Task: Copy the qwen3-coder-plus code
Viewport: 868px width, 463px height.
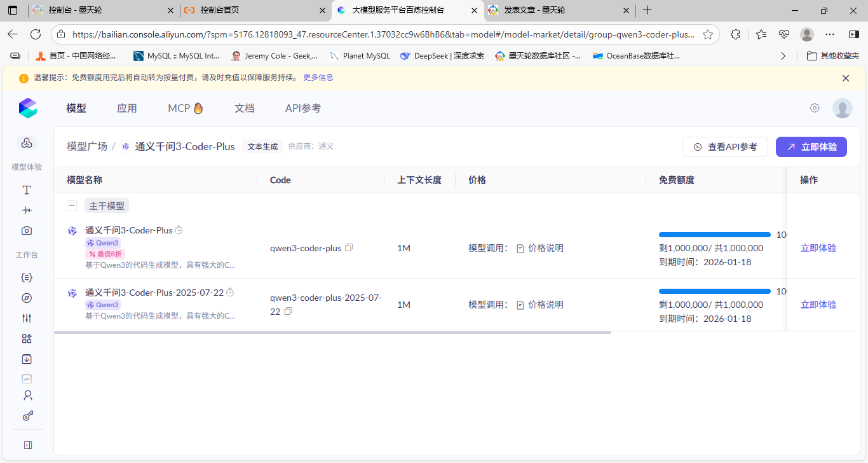Action: click(x=348, y=247)
